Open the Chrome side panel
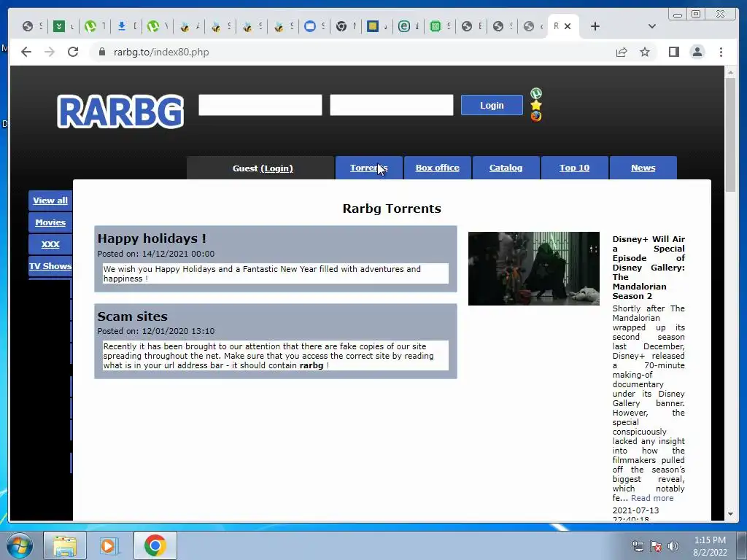Viewport: 747px width, 560px height. (673, 52)
